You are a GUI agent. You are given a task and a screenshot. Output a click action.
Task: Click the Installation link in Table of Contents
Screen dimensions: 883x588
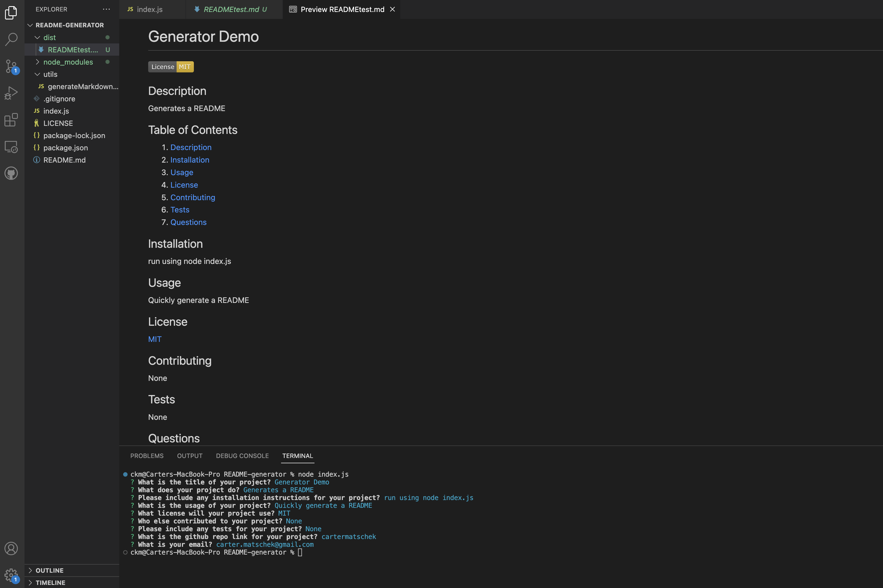189,160
